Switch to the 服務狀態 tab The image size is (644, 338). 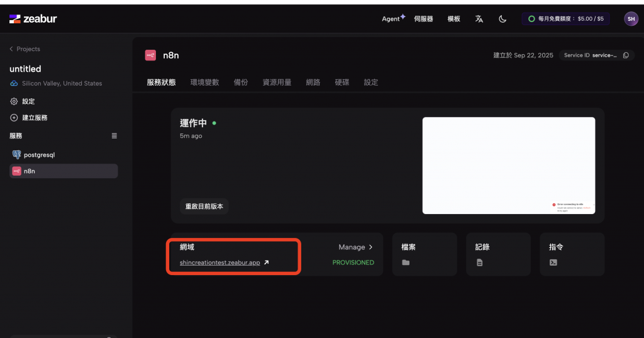161,82
